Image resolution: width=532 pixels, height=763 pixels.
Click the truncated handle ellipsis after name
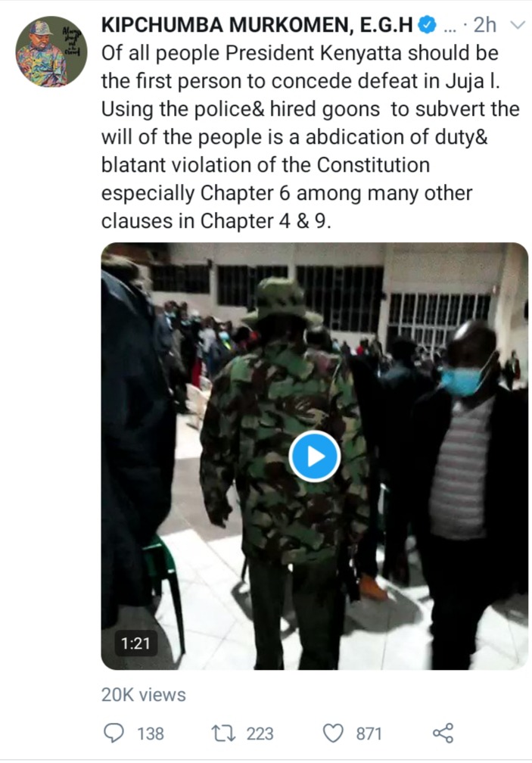(x=450, y=28)
